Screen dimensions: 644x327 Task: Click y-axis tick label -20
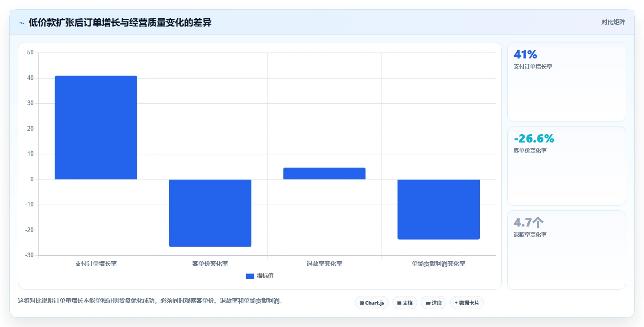click(x=29, y=230)
